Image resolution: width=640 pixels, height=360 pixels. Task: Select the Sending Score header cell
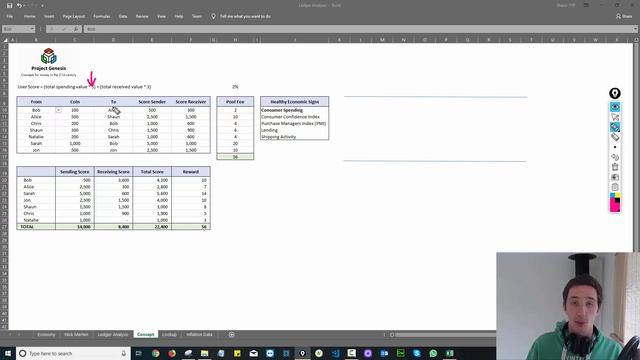click(75, 172)
